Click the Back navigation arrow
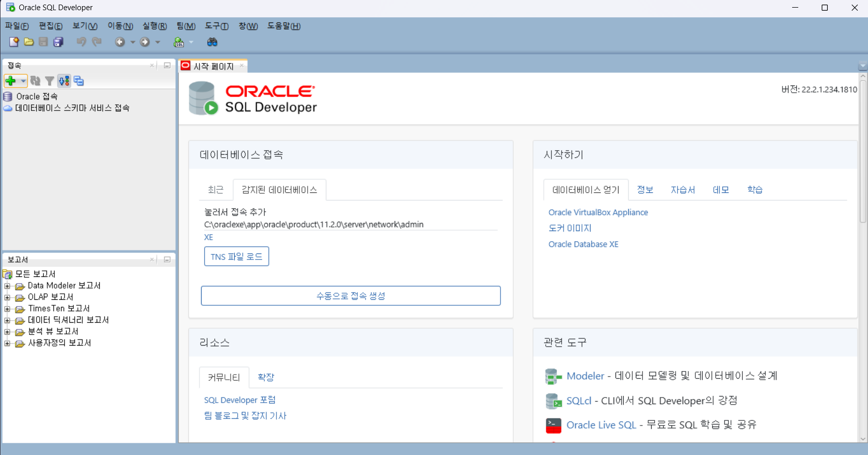The height and width of the screenshot is (455, 868). [120, 42]
